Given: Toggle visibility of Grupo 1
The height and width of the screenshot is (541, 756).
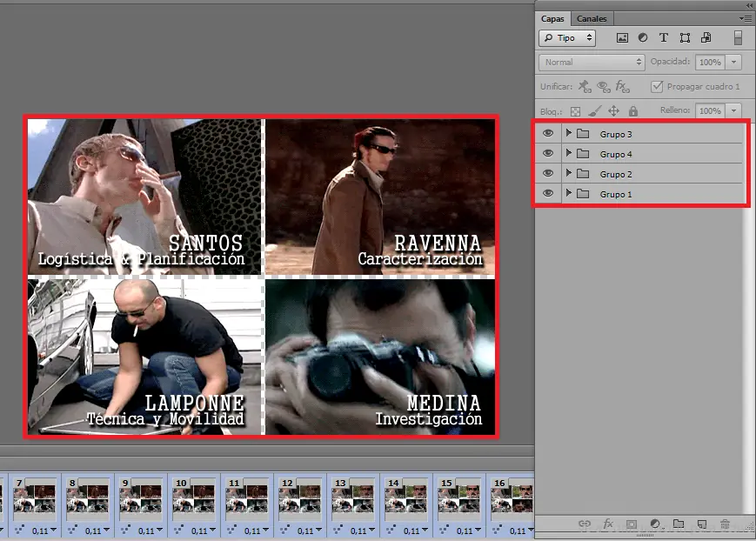Looking at the screenshot, I should click(x=547, y=193).
